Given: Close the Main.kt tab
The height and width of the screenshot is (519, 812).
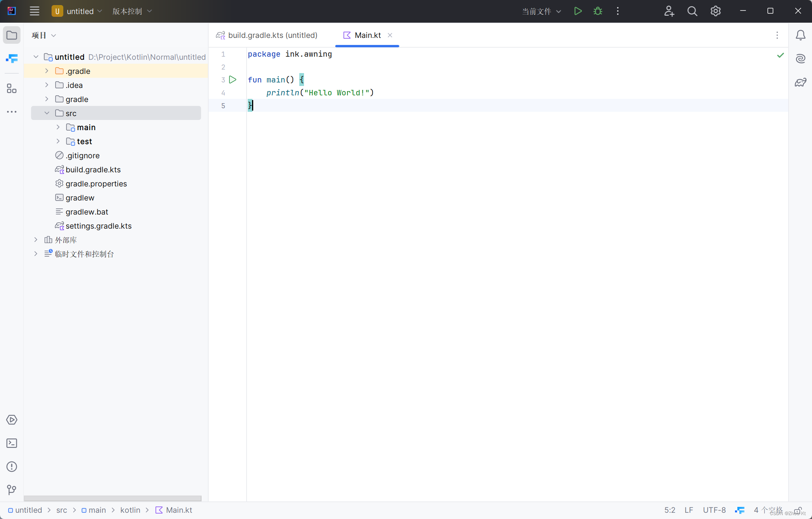Looking at the screenshot, I should (390, 35).
